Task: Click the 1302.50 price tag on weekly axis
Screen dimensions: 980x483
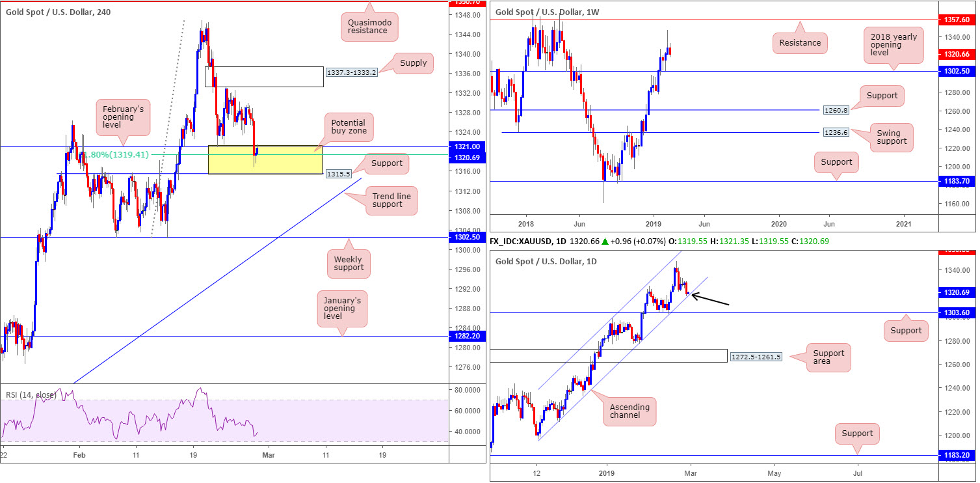Action: click(957, 71)
